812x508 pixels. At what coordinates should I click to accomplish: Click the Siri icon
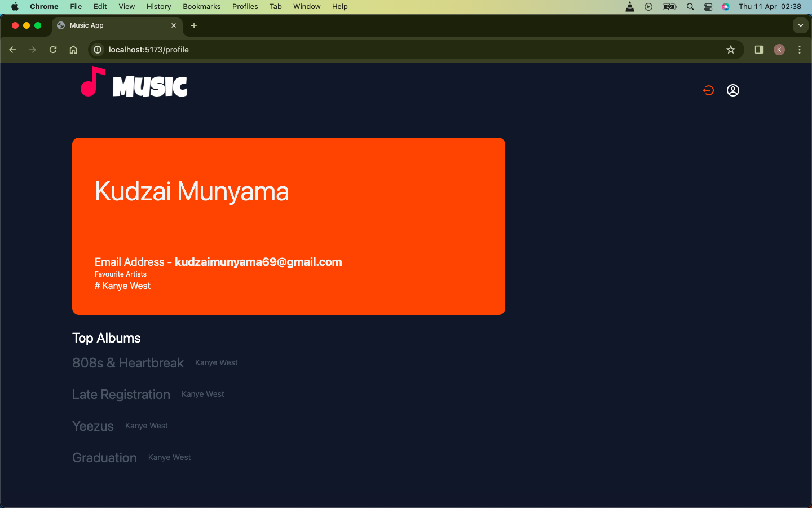[726, 7]
